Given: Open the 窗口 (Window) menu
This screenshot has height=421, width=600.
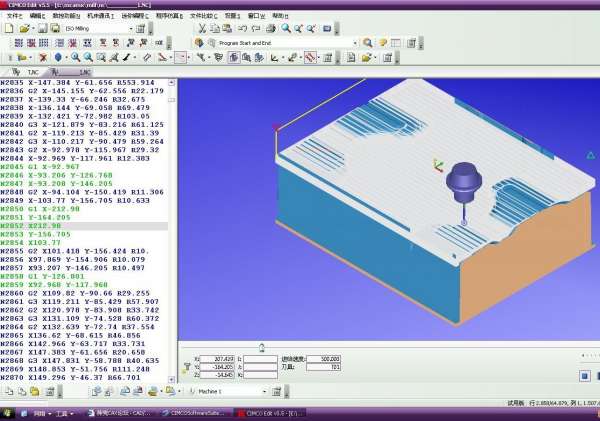Looking at the screenshot, I should 256,16.
